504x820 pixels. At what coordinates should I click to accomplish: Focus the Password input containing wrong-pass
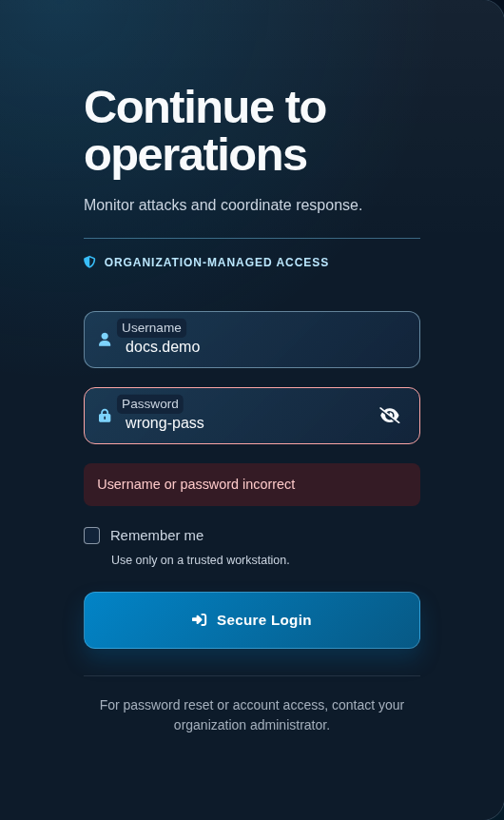click(x=252, y=416)
